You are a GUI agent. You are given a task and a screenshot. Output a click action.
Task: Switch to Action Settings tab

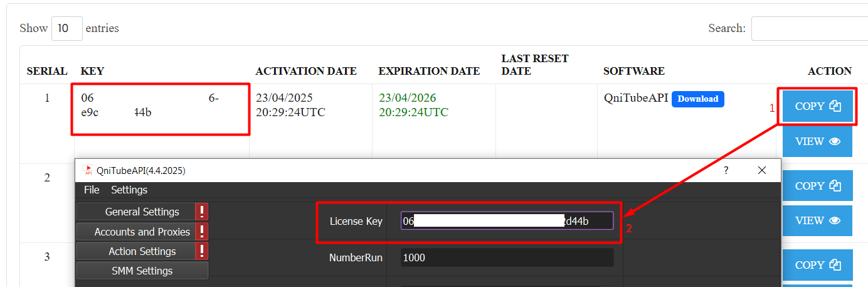tap(142, 251)
